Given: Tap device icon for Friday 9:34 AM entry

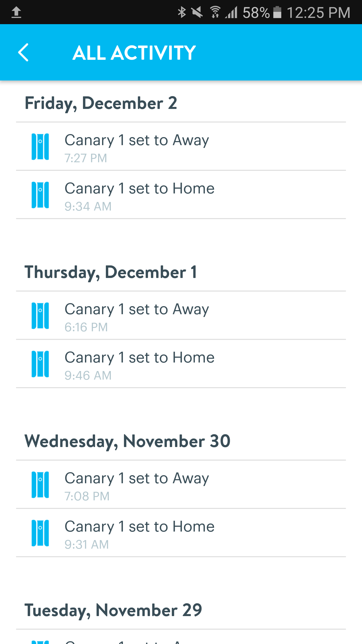Looking at the screenshot, I should pyautogui.click(x=40, y=195).
